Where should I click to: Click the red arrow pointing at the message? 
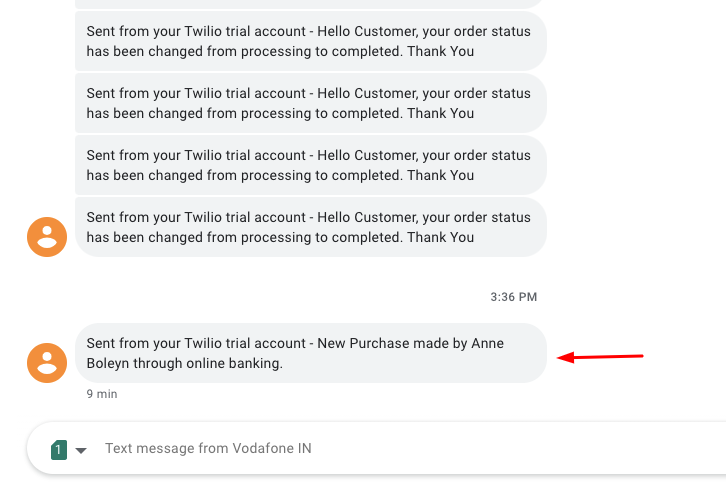pos(600,357)
